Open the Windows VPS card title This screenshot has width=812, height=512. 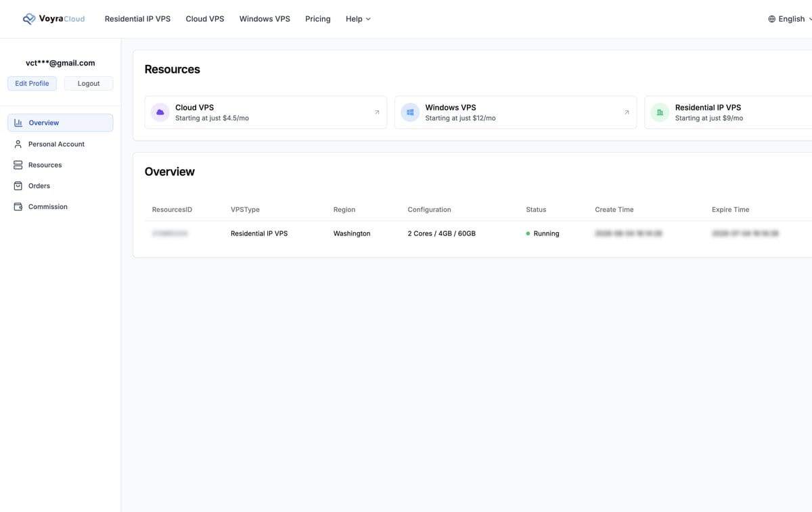(451, 108)
